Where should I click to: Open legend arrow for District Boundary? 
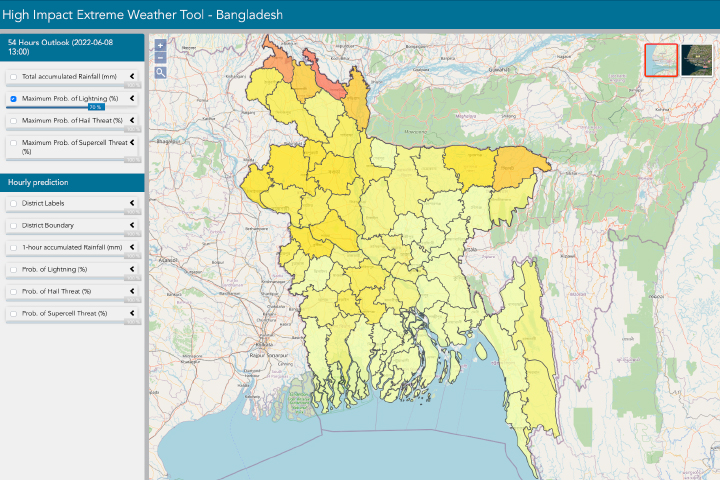pos(132,225)
